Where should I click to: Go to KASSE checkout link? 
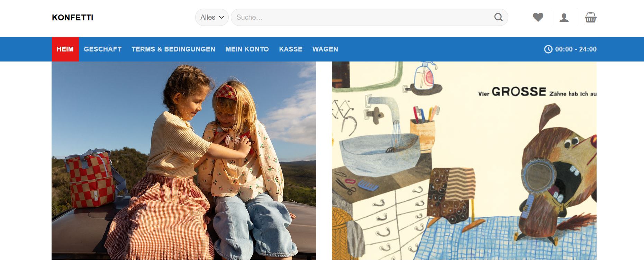click(x=291, y=49)
